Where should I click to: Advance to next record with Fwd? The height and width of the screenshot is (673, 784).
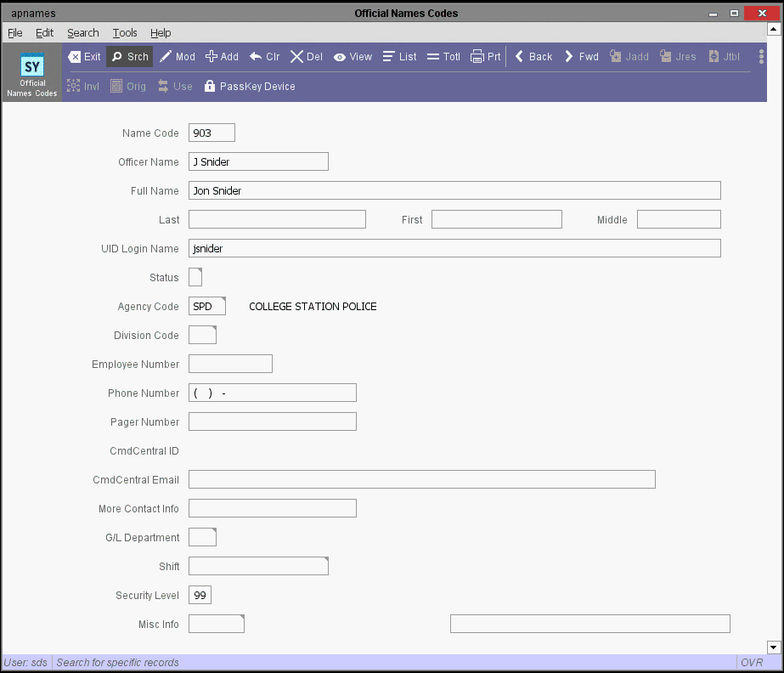[x=582, y=57]
